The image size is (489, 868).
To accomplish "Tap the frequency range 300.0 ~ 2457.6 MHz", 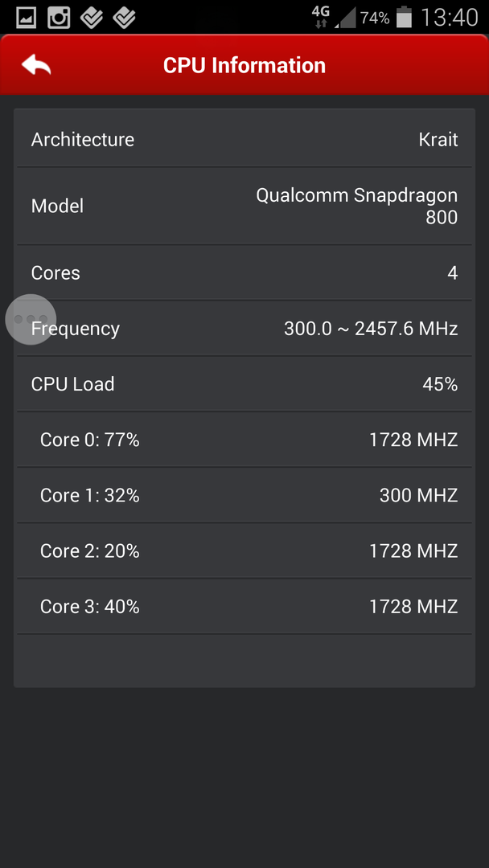I will click(x=371, y=329).
